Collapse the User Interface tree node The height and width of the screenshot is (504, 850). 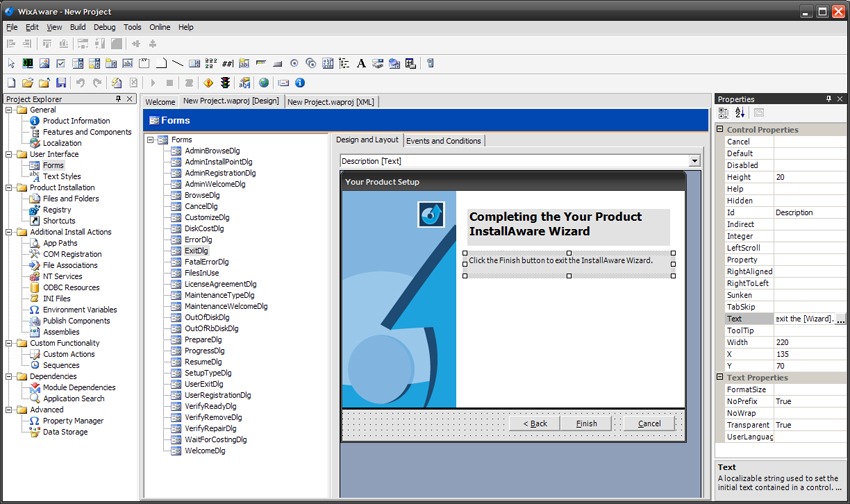click(x=9, y=154)
